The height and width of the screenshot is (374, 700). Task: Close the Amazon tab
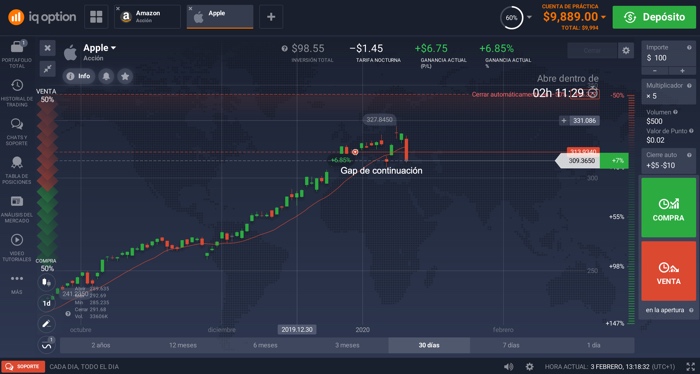[118, 8]
